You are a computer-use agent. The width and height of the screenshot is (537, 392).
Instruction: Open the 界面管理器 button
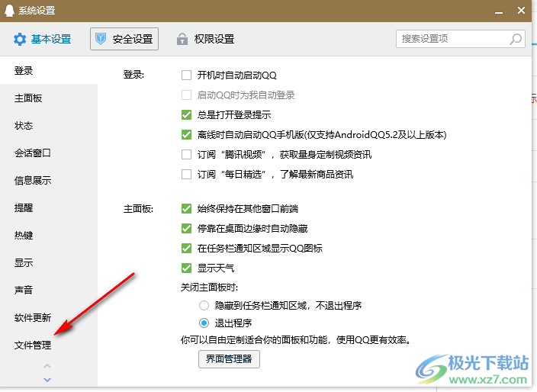[229, 358]
